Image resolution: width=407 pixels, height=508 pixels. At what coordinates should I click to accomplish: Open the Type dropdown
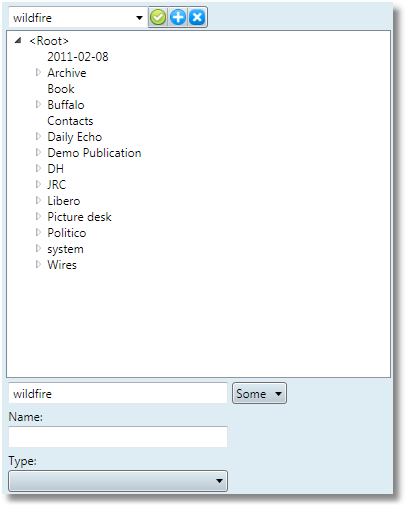click(118, 481)
